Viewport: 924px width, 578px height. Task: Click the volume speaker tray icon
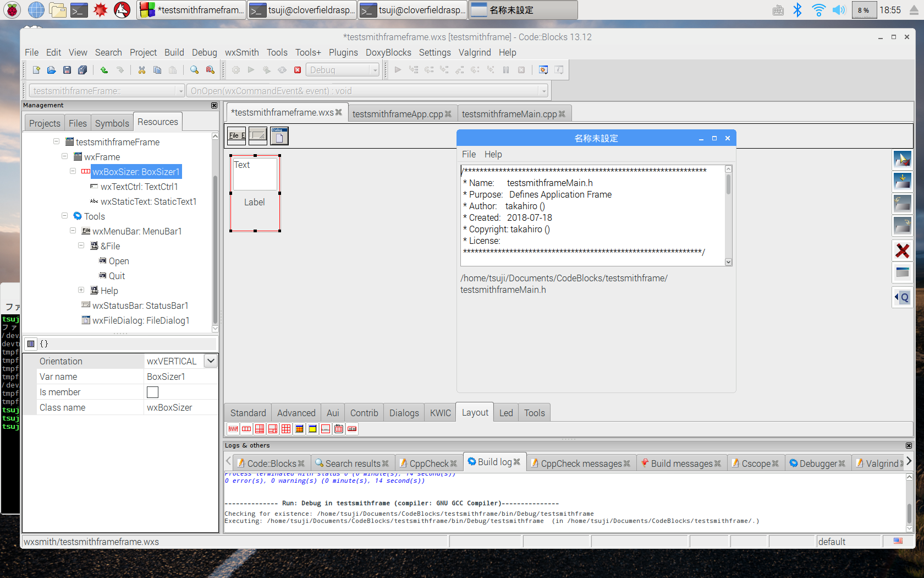pyautogui.click(x=838, y=10)
